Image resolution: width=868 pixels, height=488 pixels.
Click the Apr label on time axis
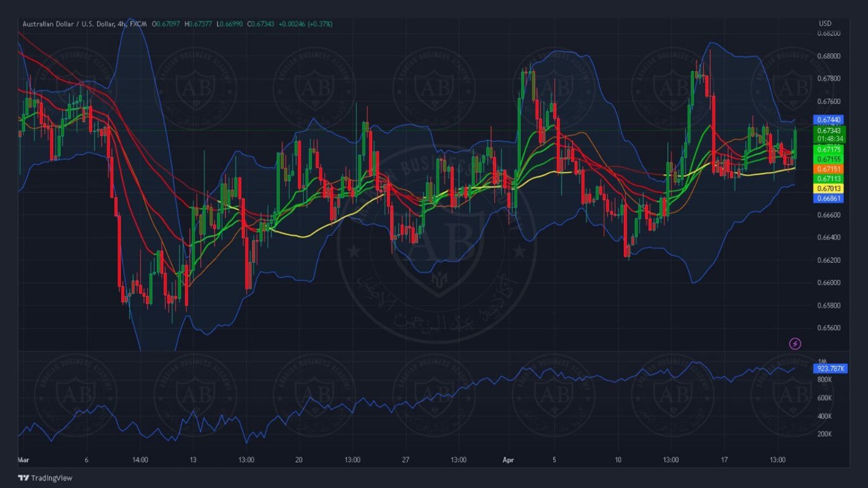click(x=508, y=460)
